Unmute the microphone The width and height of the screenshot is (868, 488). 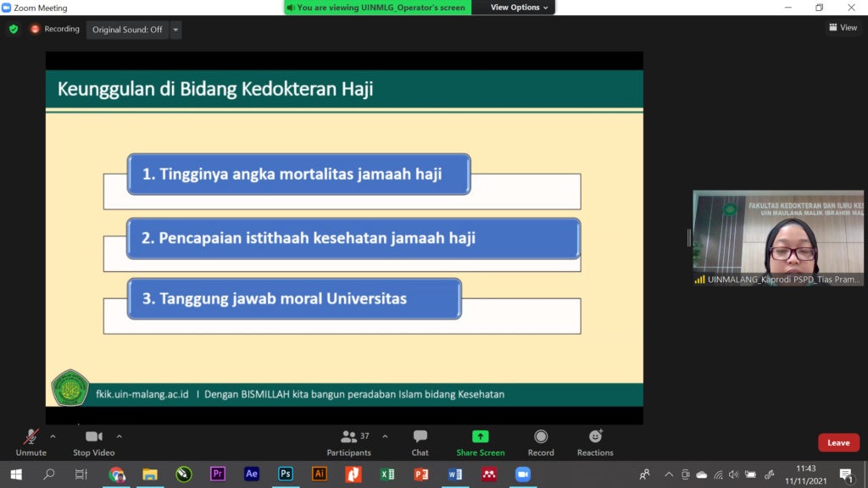coord(31,442)
